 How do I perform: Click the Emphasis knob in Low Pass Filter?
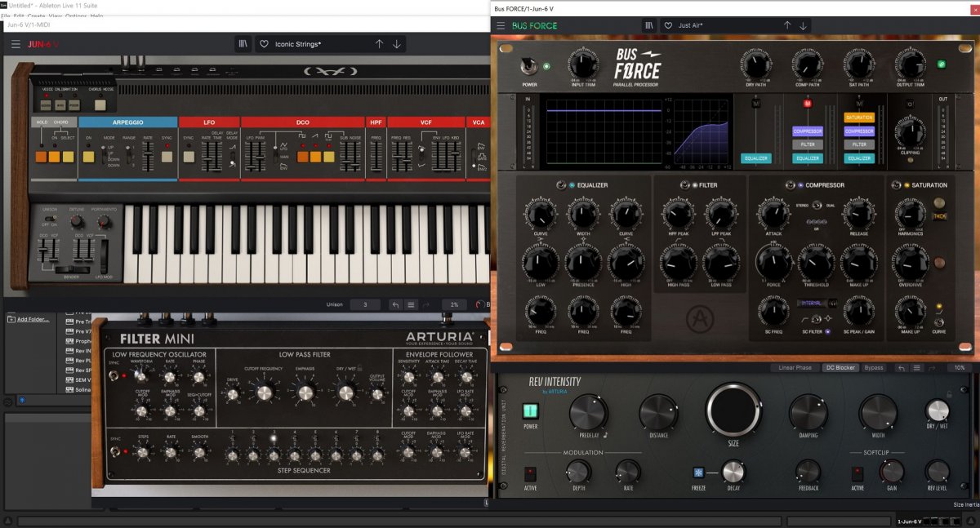click(305, 393)
